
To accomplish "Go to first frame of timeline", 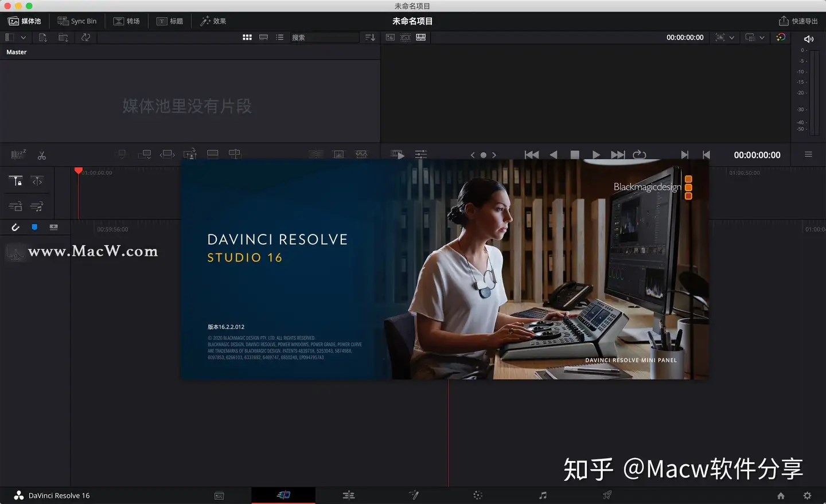I will tap(532, 155).
